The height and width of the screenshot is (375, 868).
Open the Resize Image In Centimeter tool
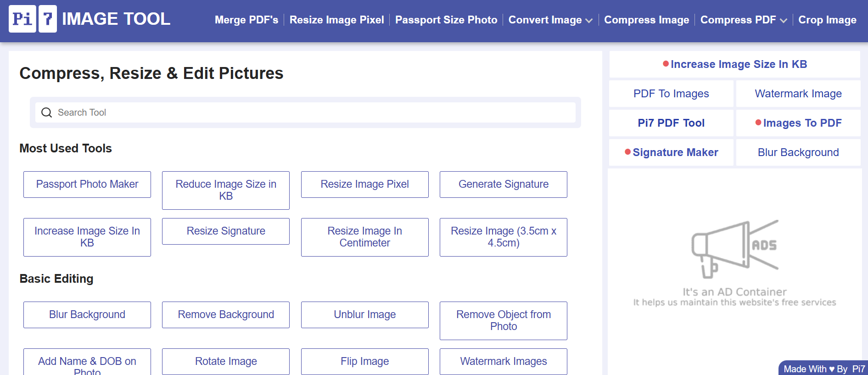click(x=364, y=237)
